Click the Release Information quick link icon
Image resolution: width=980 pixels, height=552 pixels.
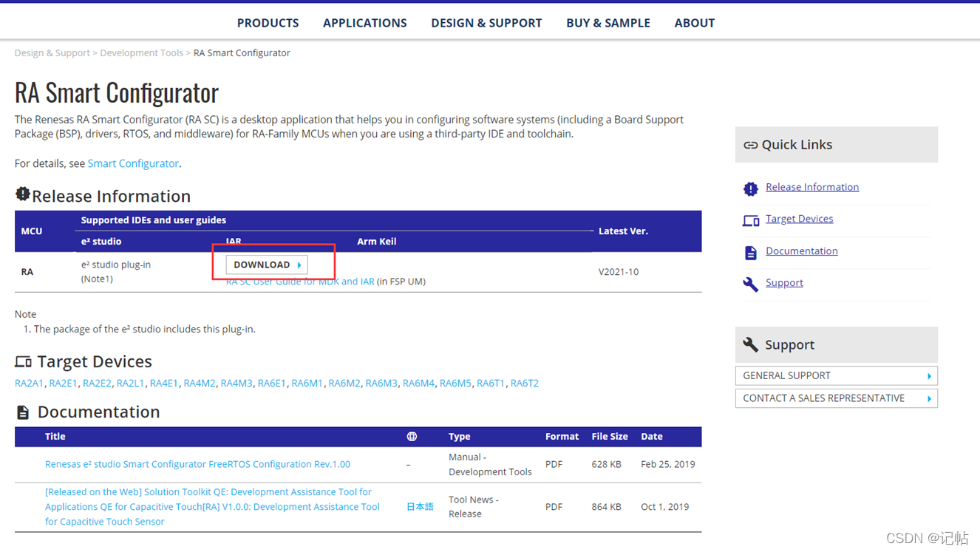click(x=750, y=188)
